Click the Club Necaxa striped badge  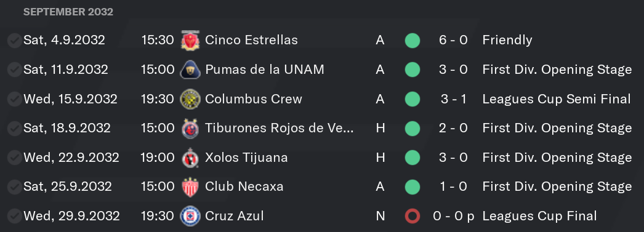pyautogui.click(x=190, y=187)
